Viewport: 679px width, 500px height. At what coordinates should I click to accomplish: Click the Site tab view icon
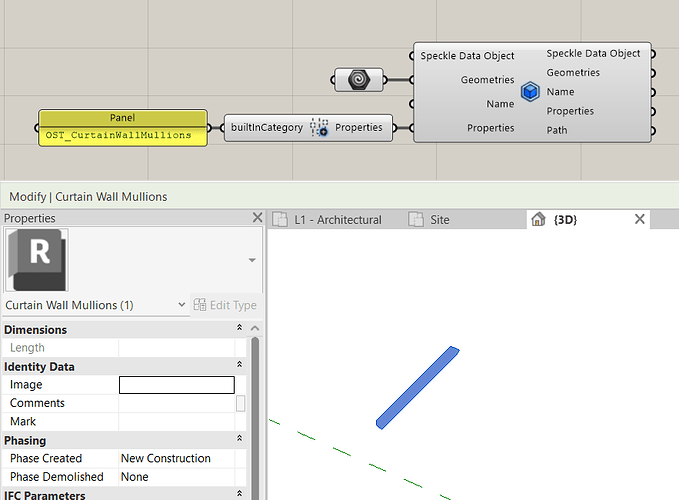[416, 219]
